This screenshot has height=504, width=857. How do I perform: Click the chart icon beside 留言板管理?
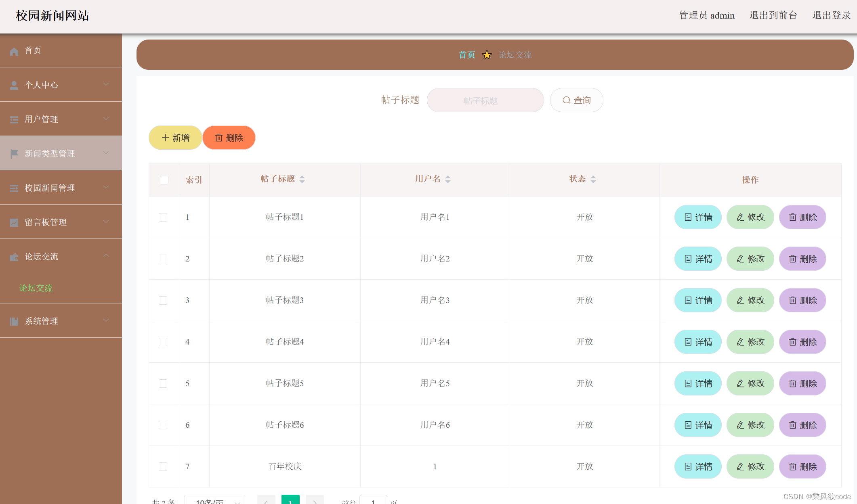pyautogui.click(x=14, y=222)
